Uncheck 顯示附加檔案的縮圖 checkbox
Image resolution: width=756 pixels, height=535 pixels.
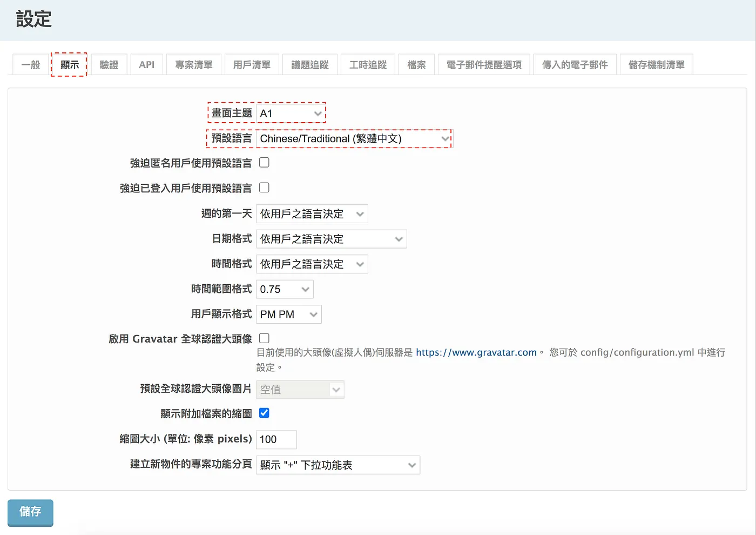(x=264, y=413)
